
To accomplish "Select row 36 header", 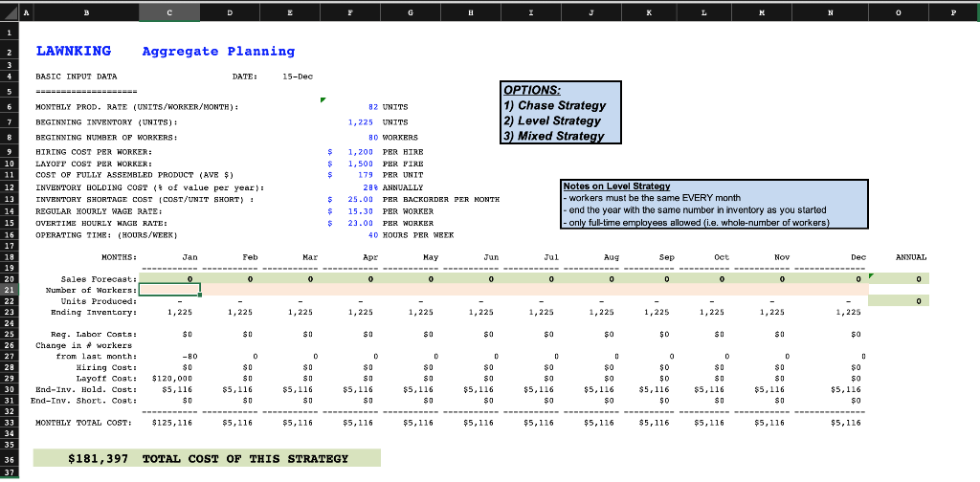I will 9,459.
